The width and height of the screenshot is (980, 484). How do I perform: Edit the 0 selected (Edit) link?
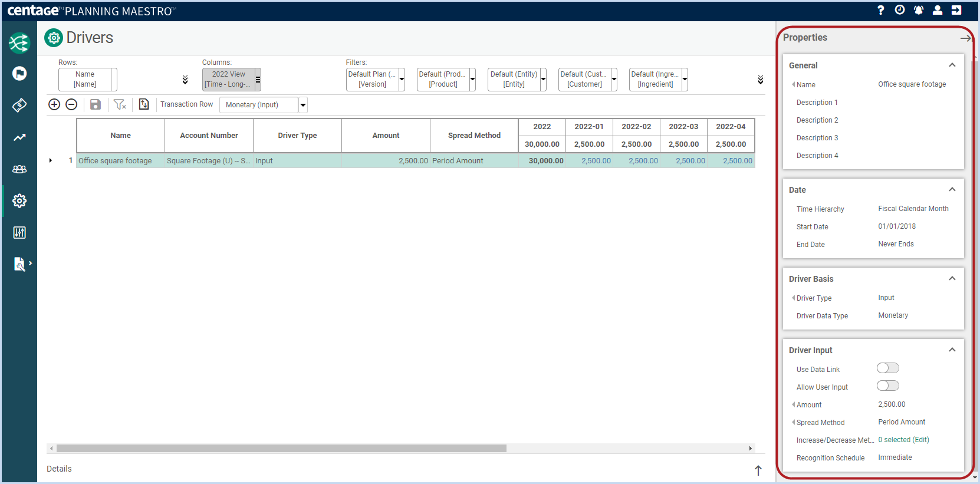(903, 440)
